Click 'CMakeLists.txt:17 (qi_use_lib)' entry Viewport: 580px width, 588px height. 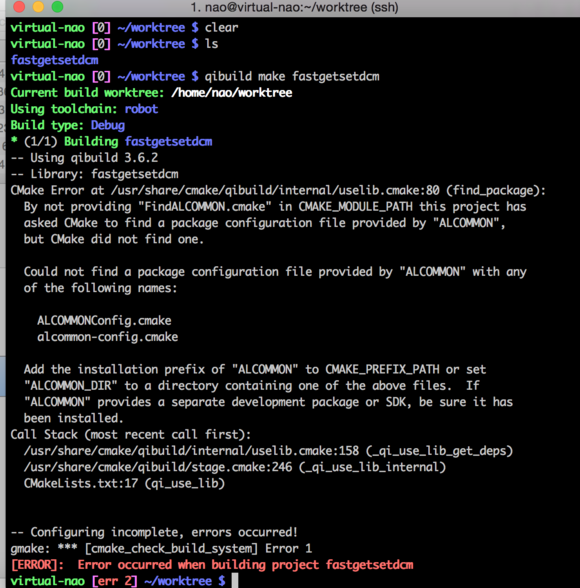[x=124, y=483]
